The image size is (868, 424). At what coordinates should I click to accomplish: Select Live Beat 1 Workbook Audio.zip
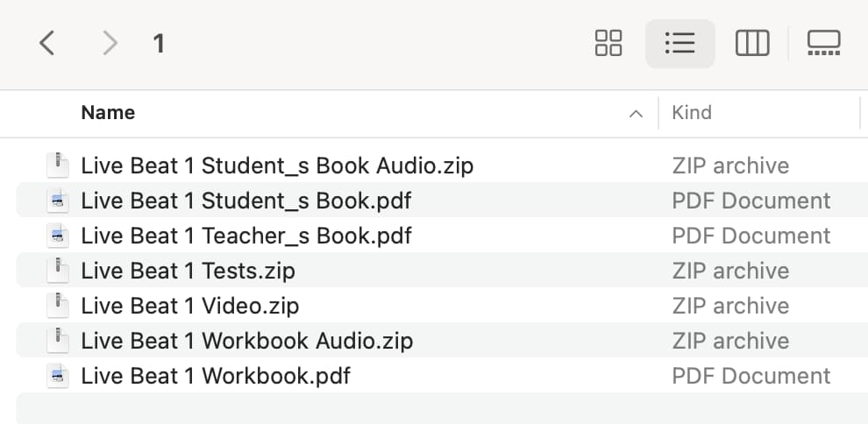[x=442, y=341]
